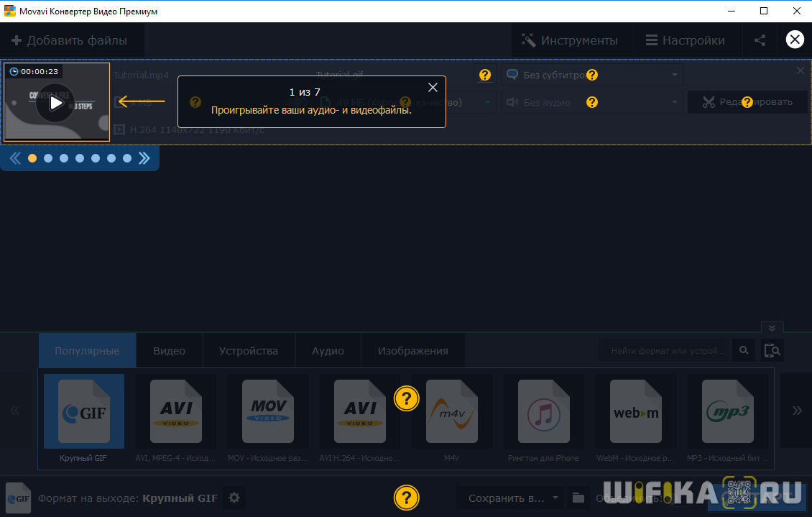Select the fifth tutorial step dot
Screen dimensions: 812x517
click(x=96, y=158)
